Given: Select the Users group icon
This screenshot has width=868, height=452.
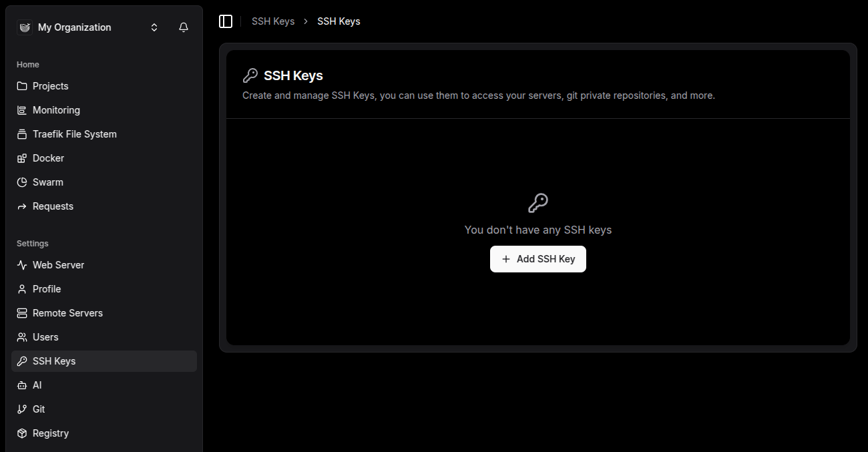Looking at the screenshot, I should [22, 336].
